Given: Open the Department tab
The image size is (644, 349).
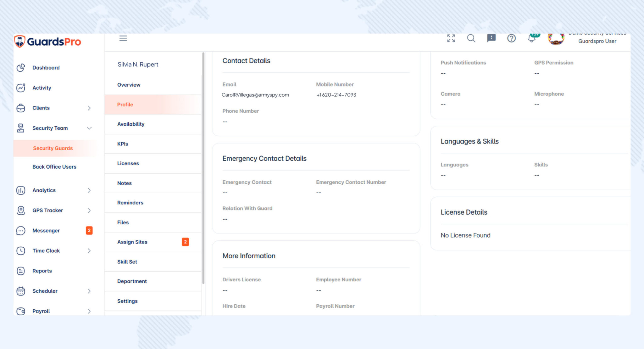Looking at the screenshot, I should pyautogui.click(x=153, y=281).
